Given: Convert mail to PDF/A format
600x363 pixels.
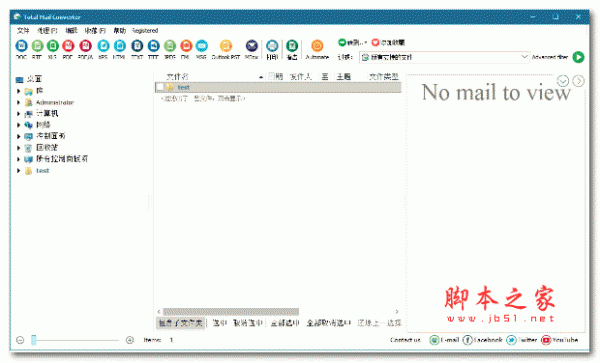Looking at the screenshot, I should (x=85, y=49).
